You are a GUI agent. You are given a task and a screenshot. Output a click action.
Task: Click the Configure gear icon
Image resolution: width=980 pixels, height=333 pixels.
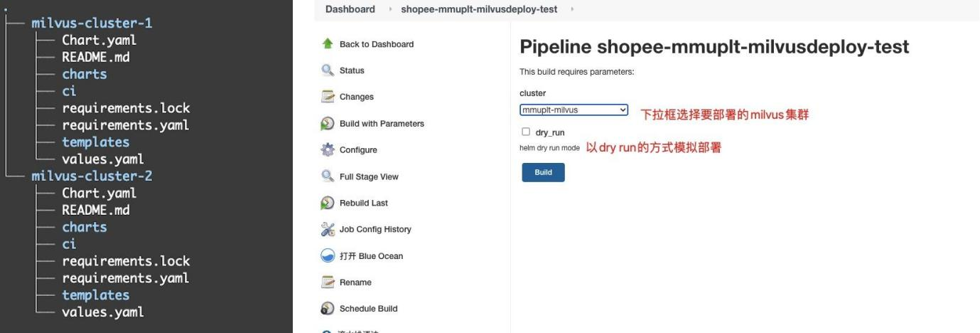coord(328,150)
